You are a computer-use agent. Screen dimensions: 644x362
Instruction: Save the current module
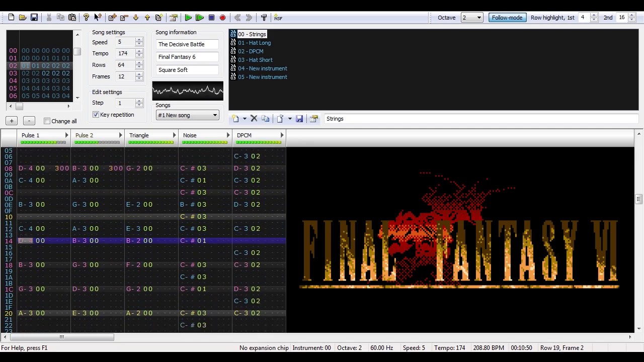point(34,18)
